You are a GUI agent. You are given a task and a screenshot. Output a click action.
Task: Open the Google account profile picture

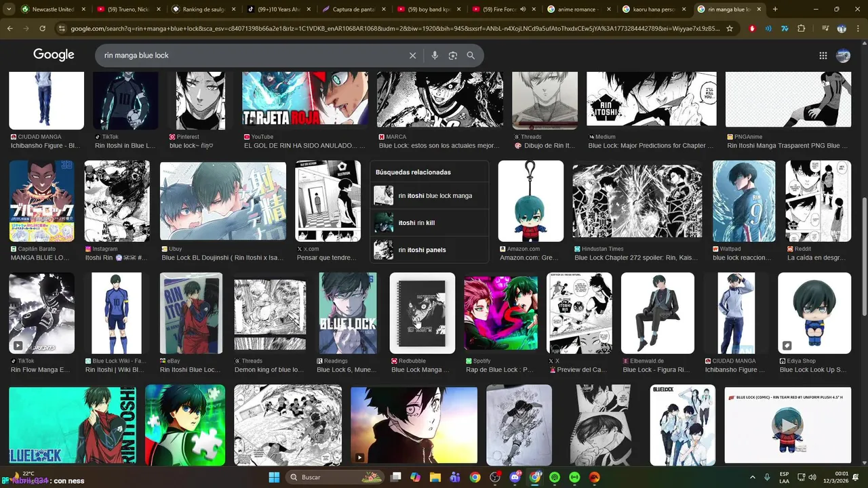coord(844,56)
